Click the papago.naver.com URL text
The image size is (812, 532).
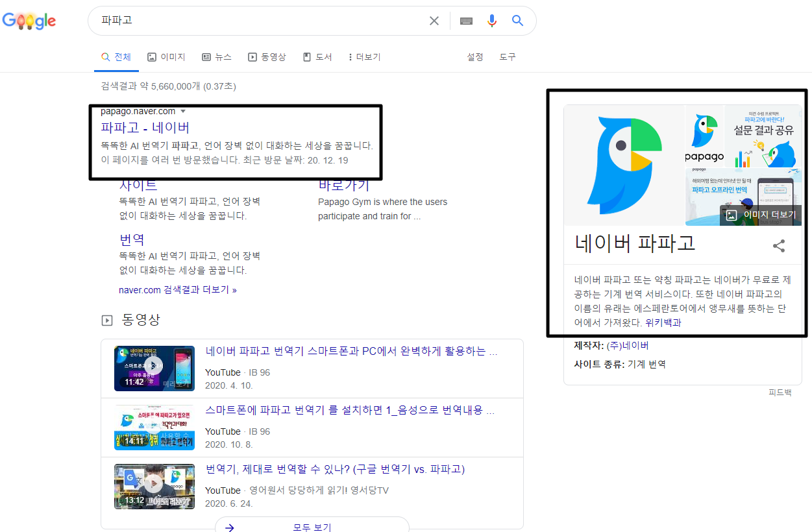(138, 111)
